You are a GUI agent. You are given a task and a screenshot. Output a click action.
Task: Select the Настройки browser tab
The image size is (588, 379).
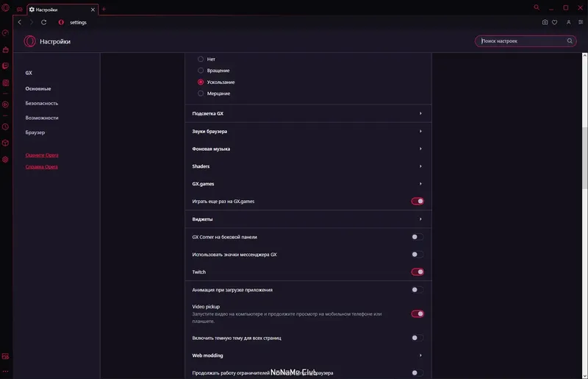tap(62, 10)
